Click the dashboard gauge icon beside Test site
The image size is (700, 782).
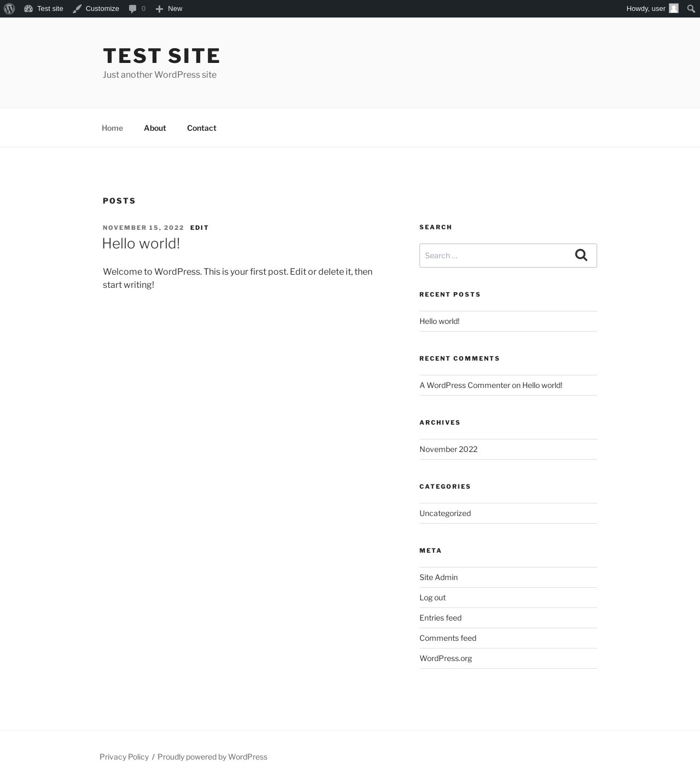[28, 9]
